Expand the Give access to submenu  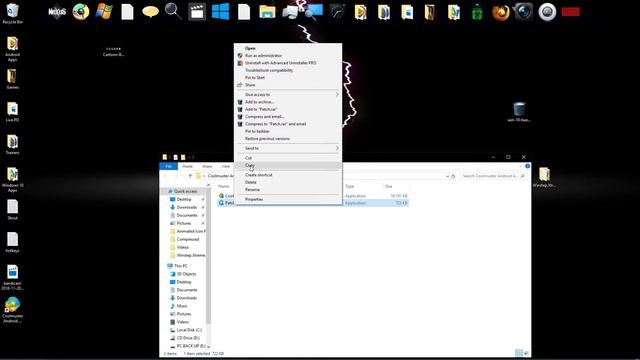click(288, 94)
